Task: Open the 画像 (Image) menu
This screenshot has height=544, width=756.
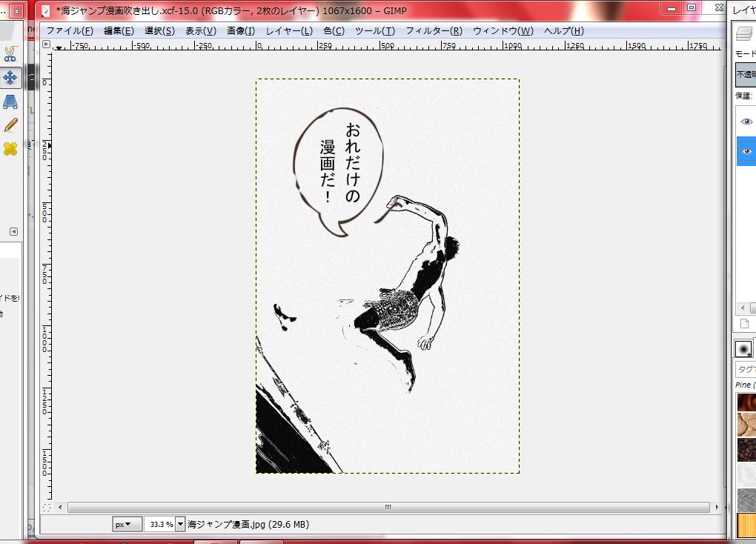Action: 240,31
